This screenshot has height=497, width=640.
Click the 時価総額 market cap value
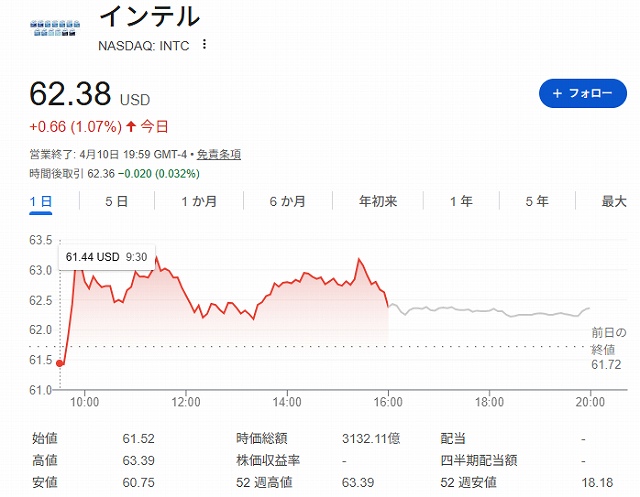(371, 439)
